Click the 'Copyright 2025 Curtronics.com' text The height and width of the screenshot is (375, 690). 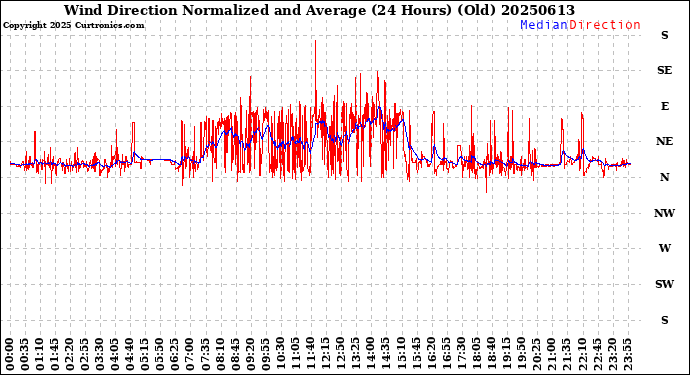click(x=73, y=25)
